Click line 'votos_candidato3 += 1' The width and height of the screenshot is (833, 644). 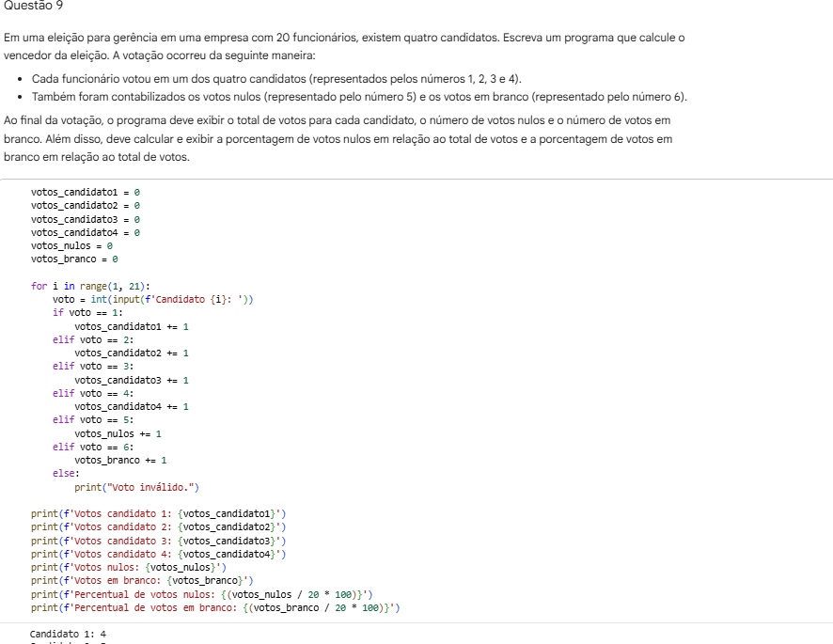tap(132, 381)
